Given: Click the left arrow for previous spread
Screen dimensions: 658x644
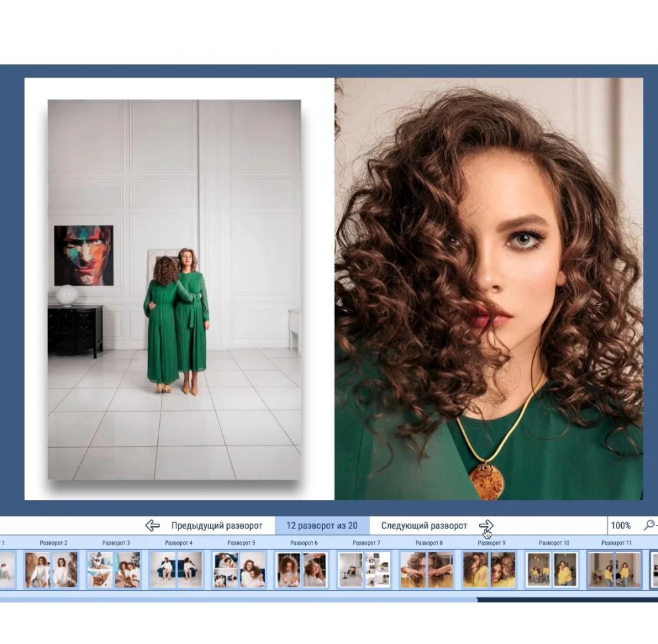Looking at the screenshot, I should [x=153, y=526].
